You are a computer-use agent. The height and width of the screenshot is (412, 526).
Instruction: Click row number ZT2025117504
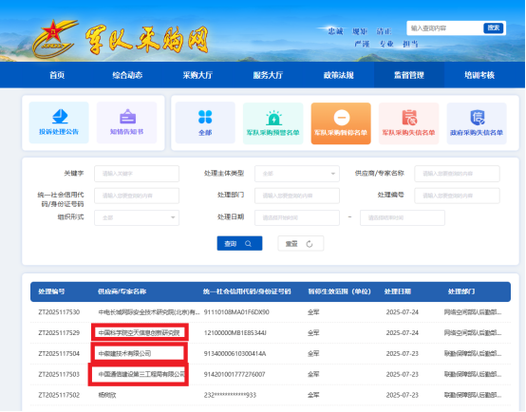(x=59, y=354)
